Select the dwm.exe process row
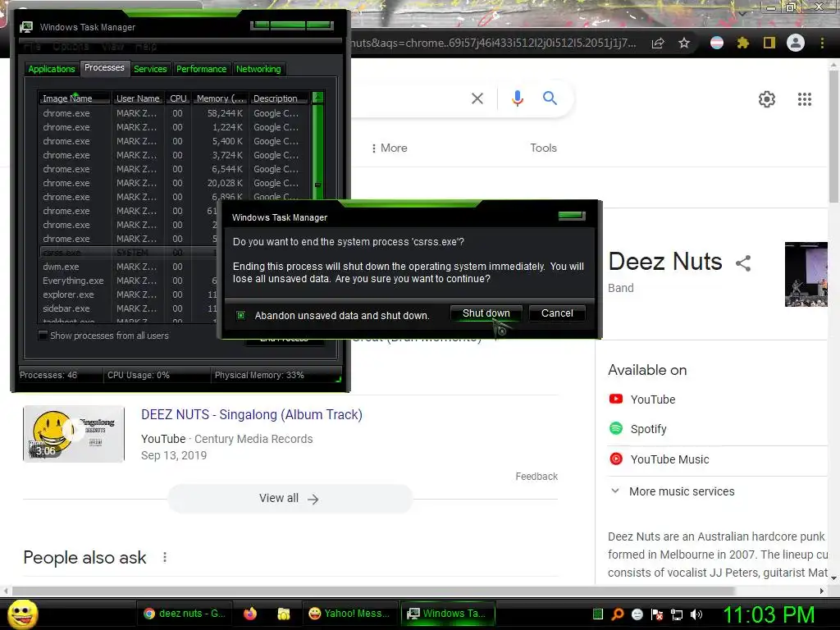 pyautogui.click(x=129, y=267)
